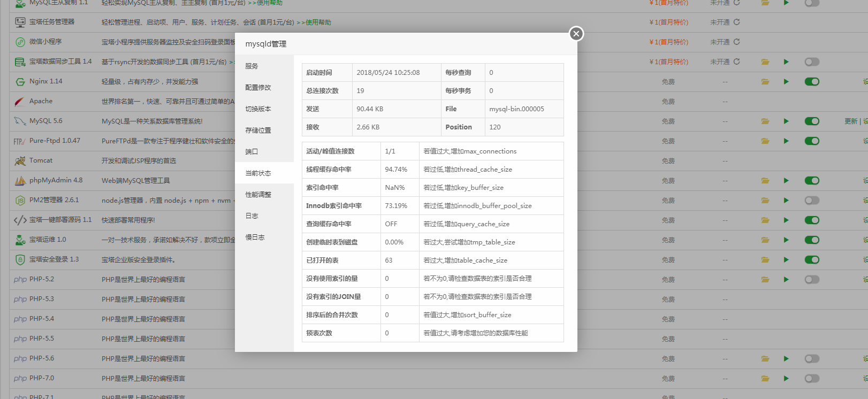Open the 慢日志 tab
This screenshot has width=868, height=399.
pos(264,237)
